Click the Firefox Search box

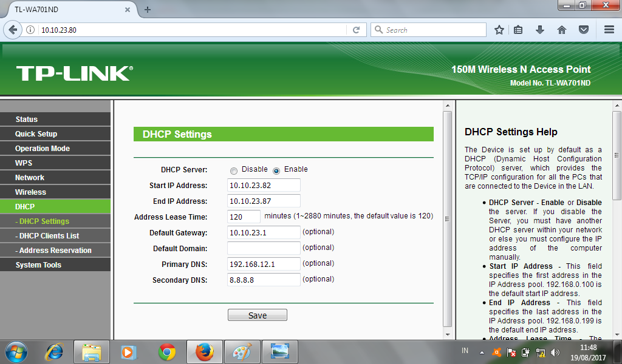[x=428, y=30]
